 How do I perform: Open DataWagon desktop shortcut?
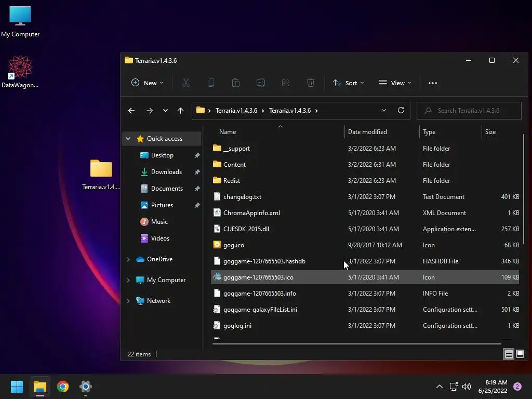(20, 72)
